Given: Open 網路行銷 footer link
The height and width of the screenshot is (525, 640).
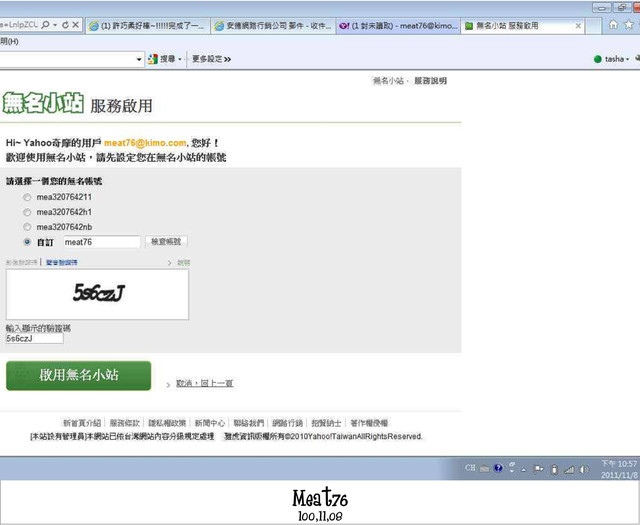Looking at the screenshot, I should click(287, 423).
